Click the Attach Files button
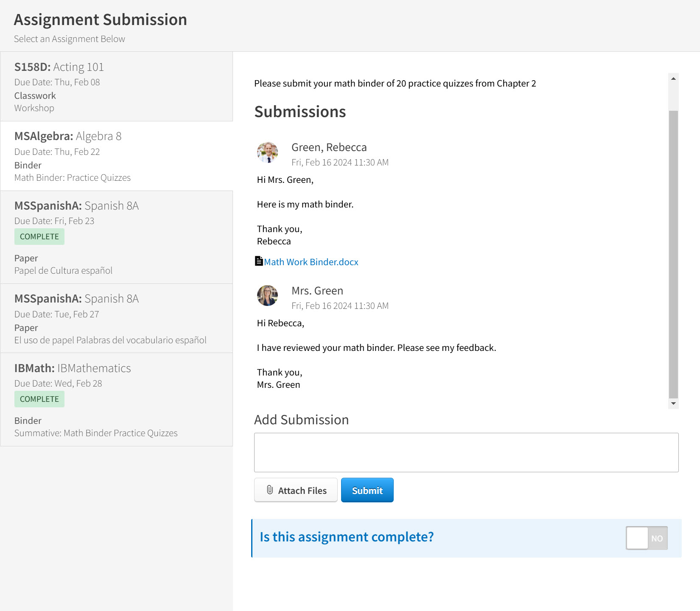700x611 pixels. [x=296, y=490]
